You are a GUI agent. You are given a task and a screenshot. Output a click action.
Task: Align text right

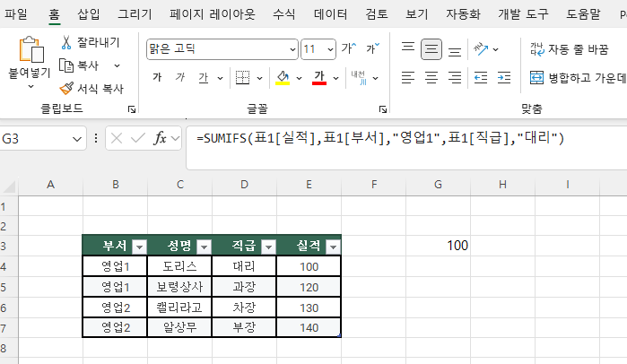(x=455, y=77)
